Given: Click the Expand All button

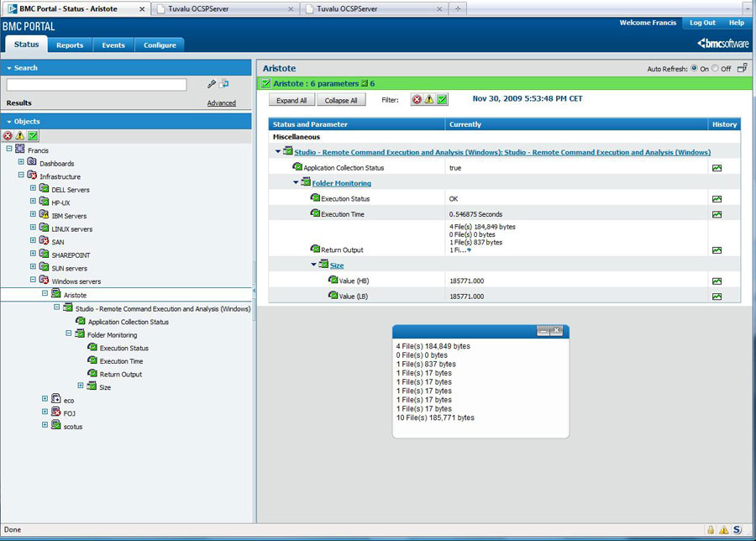Looking at the screenshot, I should coord(291,100).
